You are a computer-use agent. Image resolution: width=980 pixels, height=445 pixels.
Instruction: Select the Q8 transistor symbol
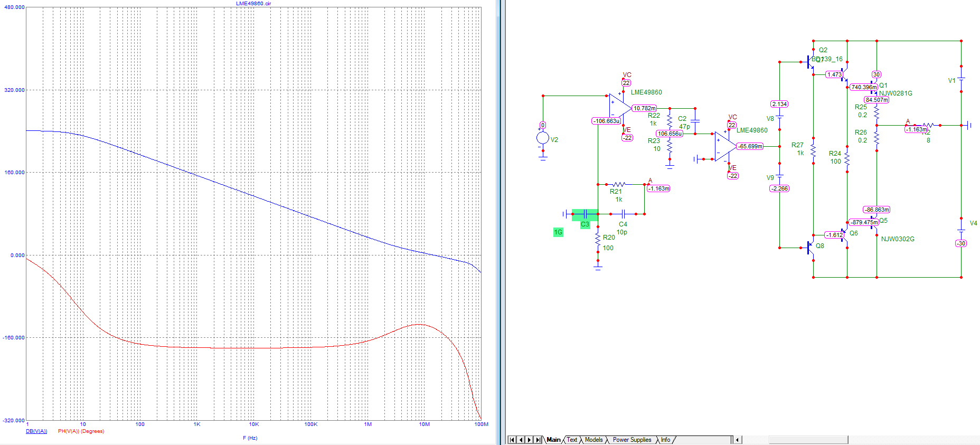[809, 248]
